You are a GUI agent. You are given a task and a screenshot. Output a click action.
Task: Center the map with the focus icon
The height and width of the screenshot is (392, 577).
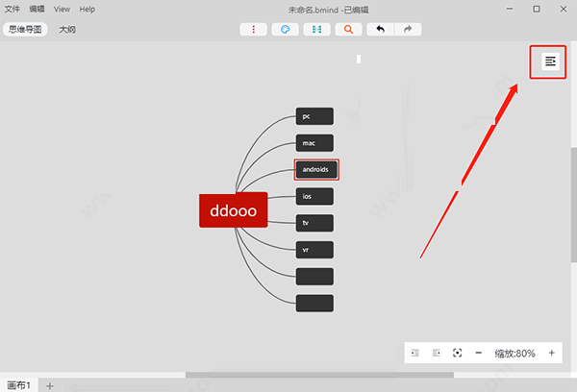[458, 353]
